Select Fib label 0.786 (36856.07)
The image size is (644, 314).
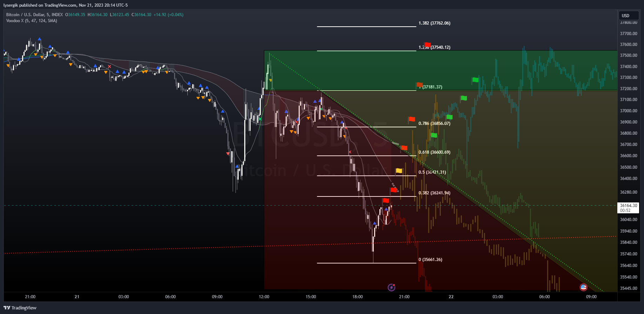(434, 123)
